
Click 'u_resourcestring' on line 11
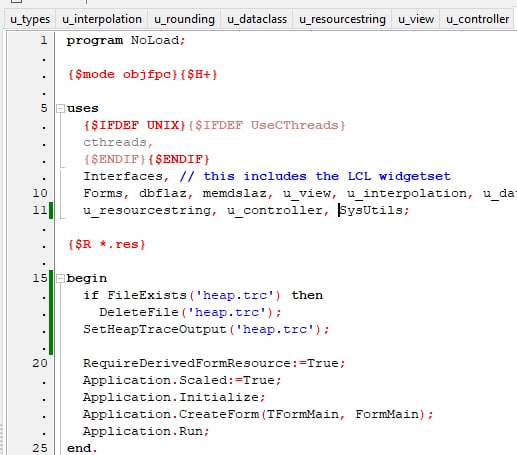[147, 211]
